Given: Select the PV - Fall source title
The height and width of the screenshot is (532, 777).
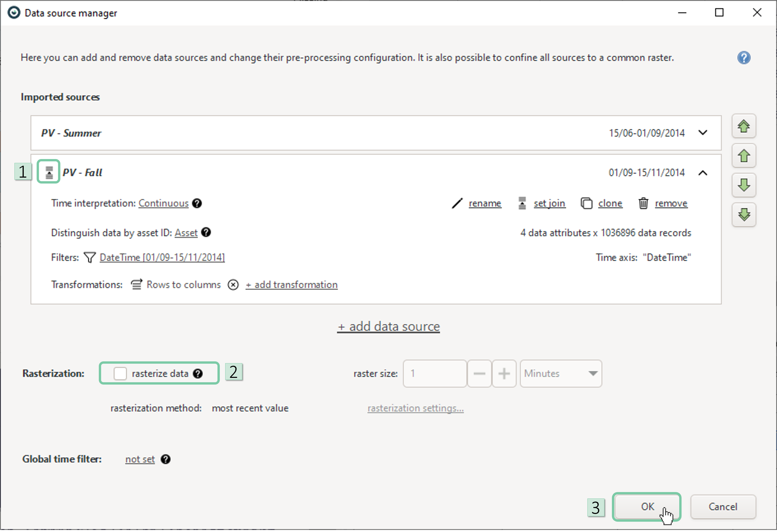Looking at the screenshot, I should pos(82,173).
